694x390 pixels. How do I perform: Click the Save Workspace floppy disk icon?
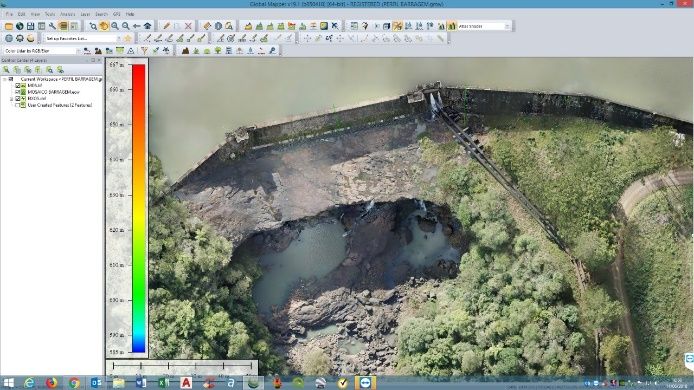pos(31,27)
